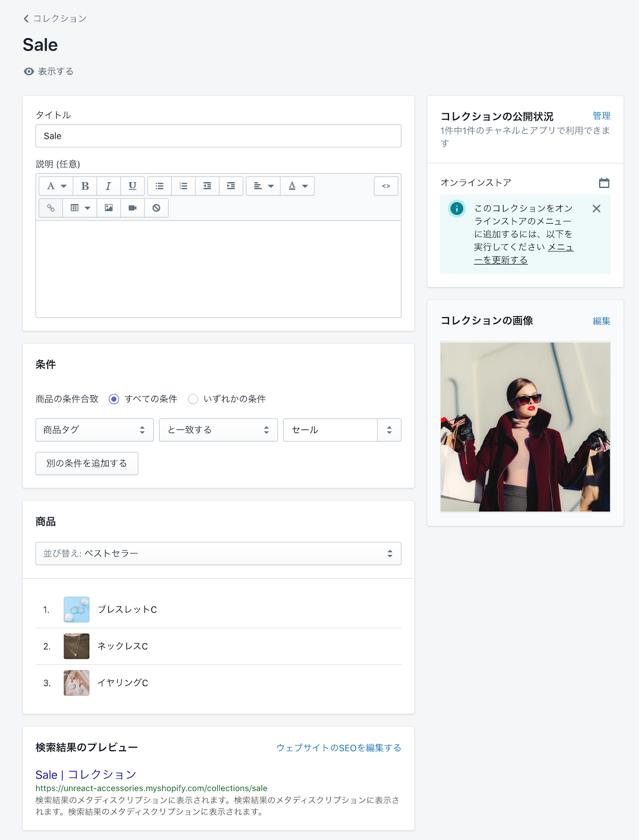Open the font formatting A dropdown
The image size is (639, 840).
point(56,186)
